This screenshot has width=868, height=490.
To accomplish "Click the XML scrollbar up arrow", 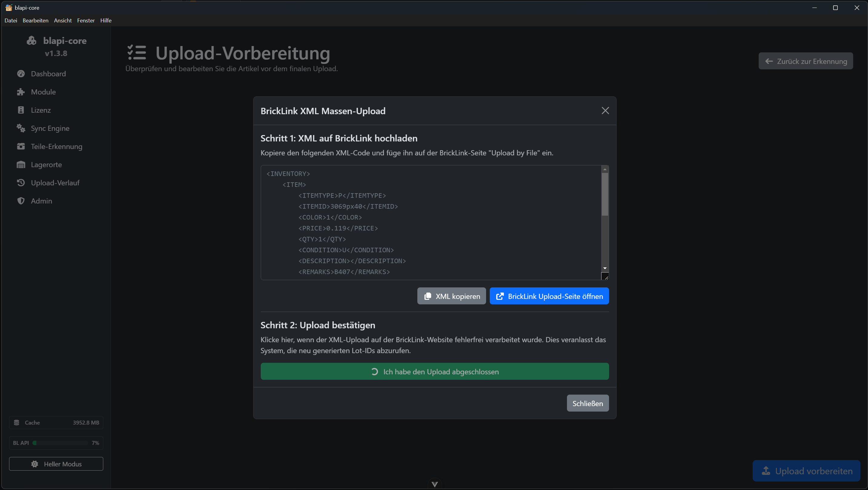I will pos(605,169).
